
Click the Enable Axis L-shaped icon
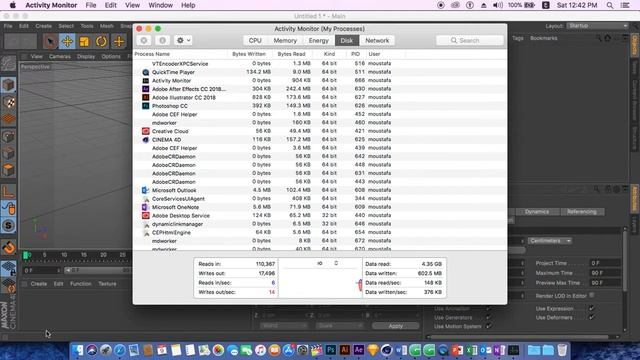coord(8,191)
